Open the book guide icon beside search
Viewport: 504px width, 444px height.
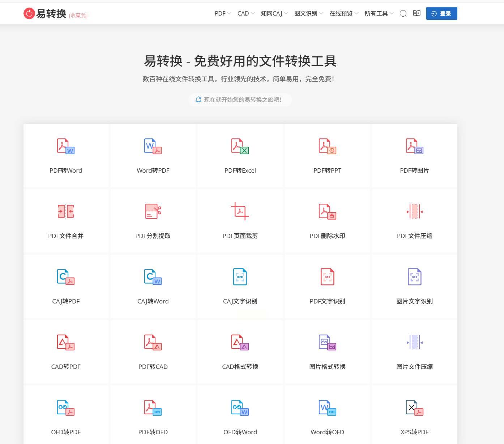(417, 13)
